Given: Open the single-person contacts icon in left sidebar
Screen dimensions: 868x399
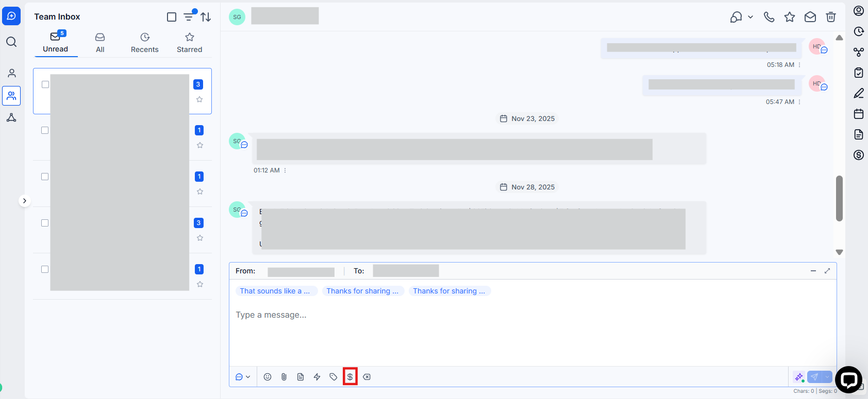Looking at the screenshot, I should coord(11,73).
